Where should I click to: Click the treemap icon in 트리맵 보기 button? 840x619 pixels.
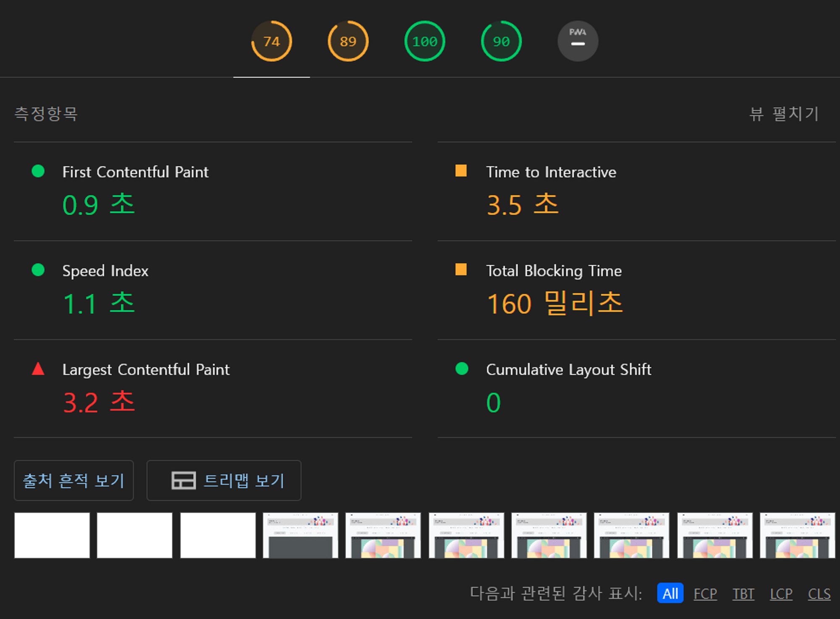pos(184,480)
